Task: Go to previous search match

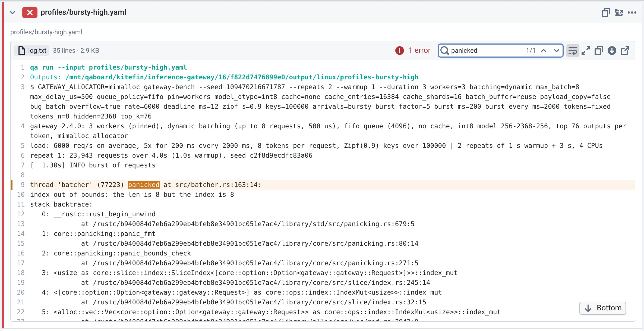Action: [544, 51]
